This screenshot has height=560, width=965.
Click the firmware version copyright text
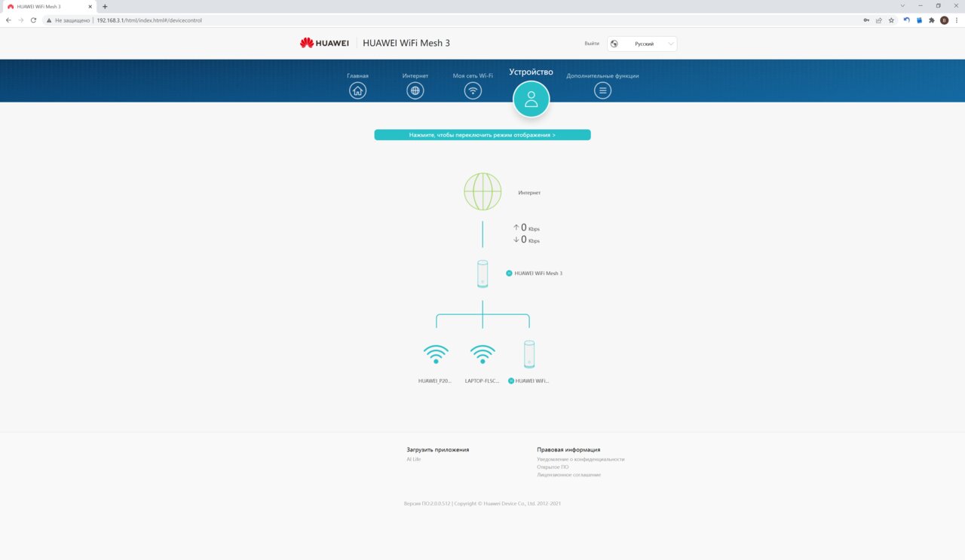pos(482,503)
